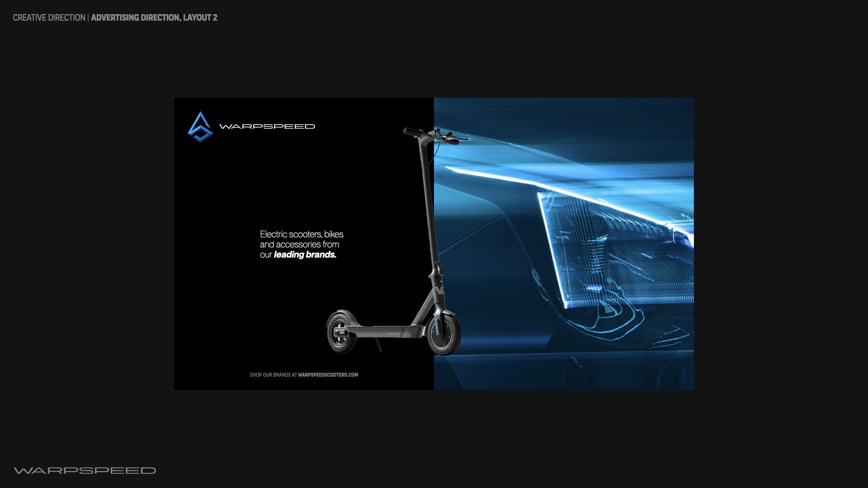Click the bottom-left WARPSPEED footer wordmark
The height and width of the screenshot is (488, 868).
[85, 471]
